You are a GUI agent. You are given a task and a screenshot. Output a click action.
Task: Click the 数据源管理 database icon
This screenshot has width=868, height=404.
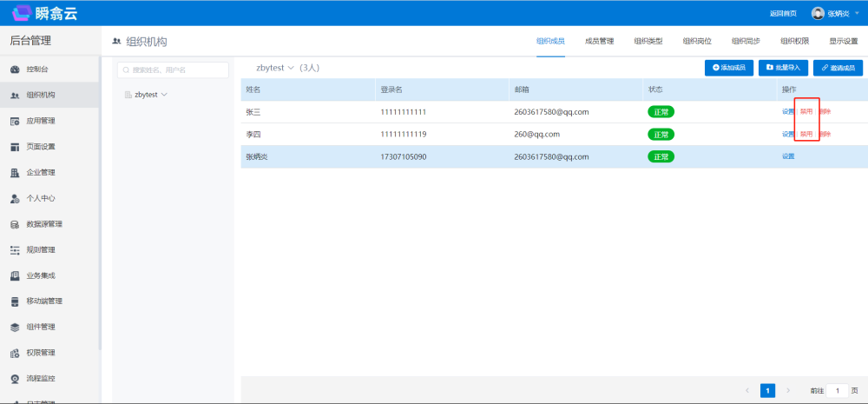click(15, 224)
